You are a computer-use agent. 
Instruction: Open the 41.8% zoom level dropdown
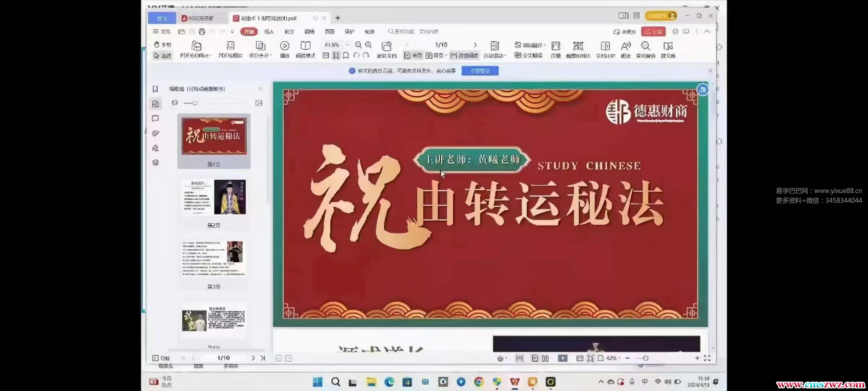point(348,45)
